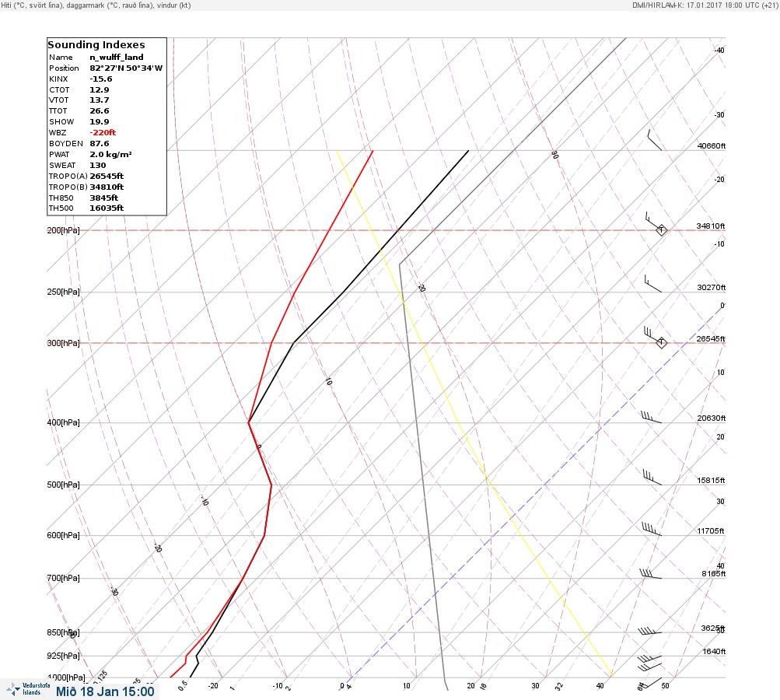Click the CTOT value 12.9
Viewport: 780px width, 700px height.
coord(100,90)
